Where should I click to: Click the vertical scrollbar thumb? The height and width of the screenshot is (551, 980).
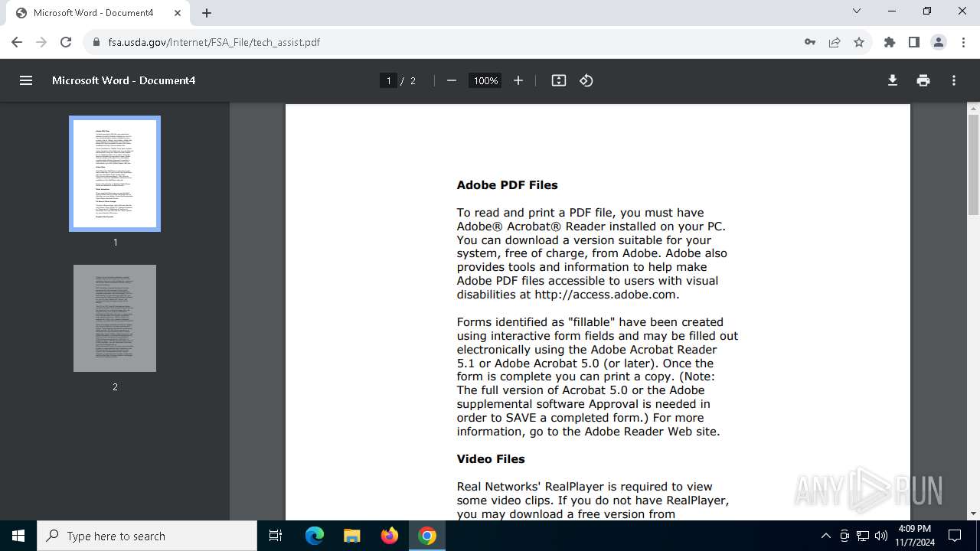[973, 164]
